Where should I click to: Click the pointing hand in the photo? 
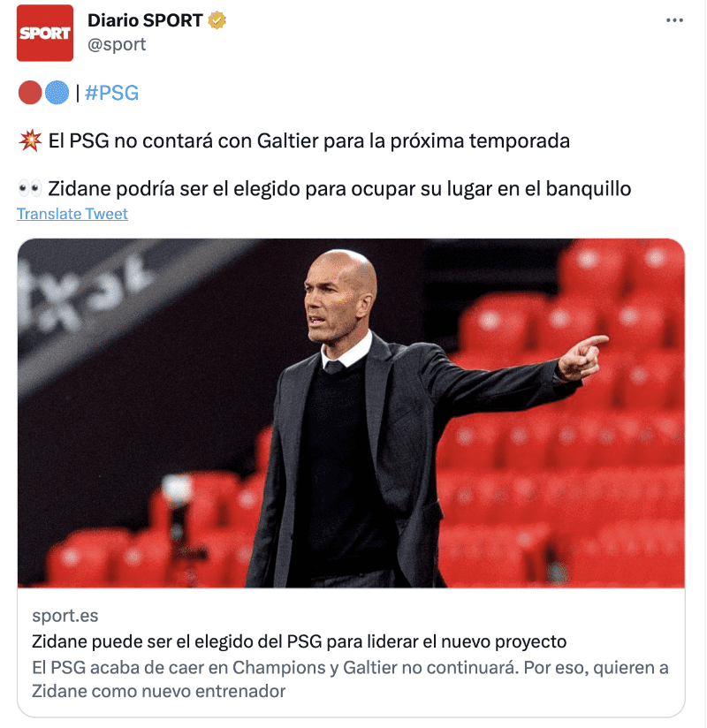(582, 357)
